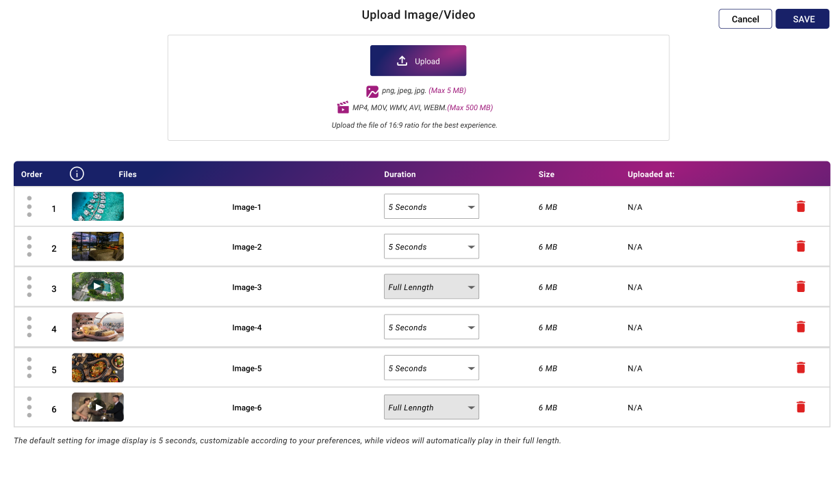Screen dimensions: 837x504
Task: Open the Image-4 thumbnail
Action: pos(98,327)
